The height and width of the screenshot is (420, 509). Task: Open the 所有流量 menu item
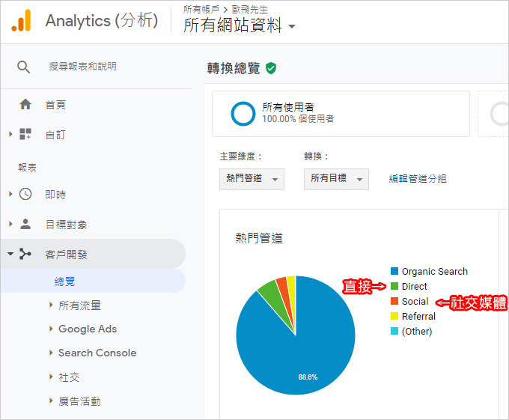79,305
